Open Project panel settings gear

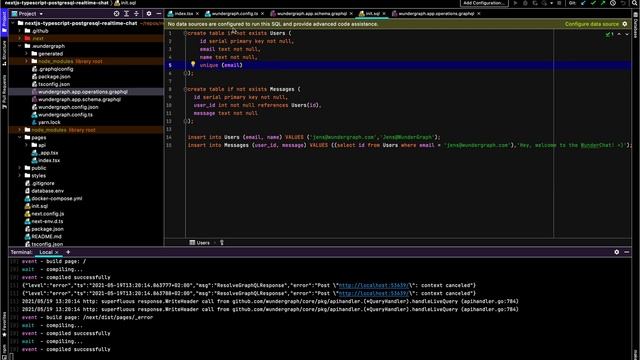pos(149,13)
